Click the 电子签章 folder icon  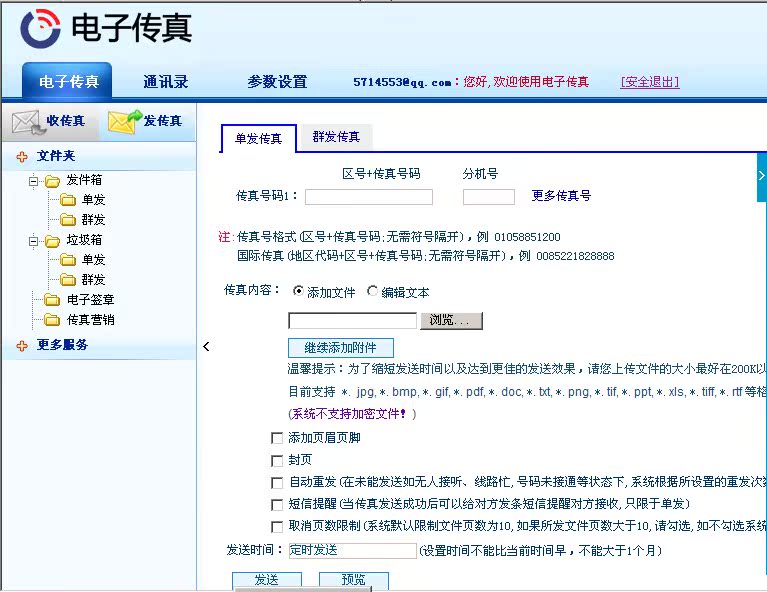(x=52, y=299)
